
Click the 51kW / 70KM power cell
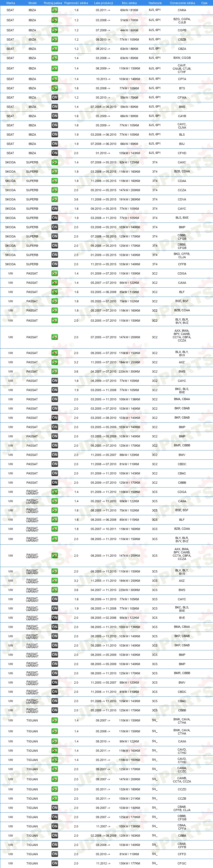[129, 20]
